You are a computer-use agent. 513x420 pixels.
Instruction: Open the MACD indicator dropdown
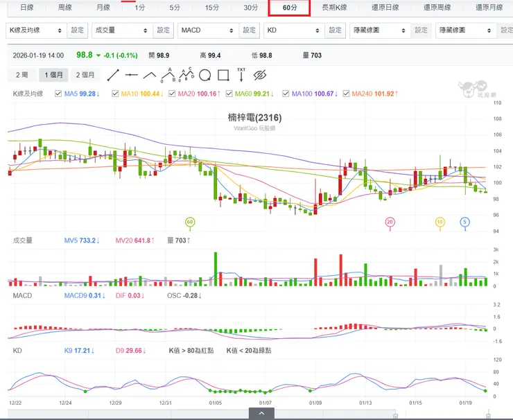point(208,30)
